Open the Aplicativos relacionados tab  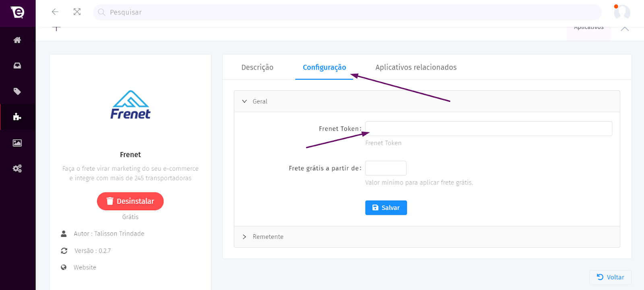tap(416, 67)
